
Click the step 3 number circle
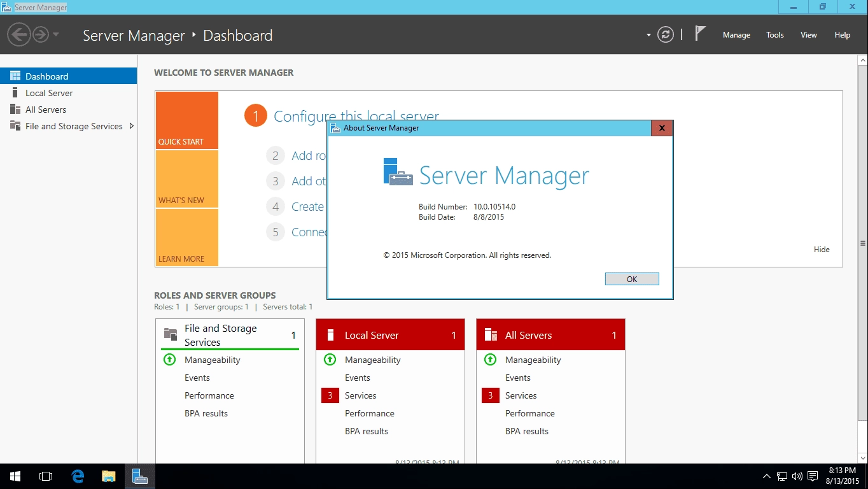[x=276, y=181]
